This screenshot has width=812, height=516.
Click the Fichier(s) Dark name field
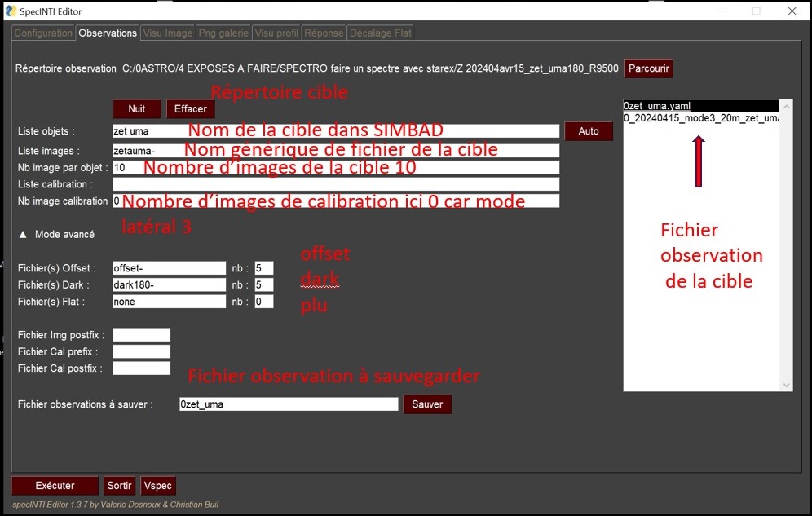coord(169,285)
